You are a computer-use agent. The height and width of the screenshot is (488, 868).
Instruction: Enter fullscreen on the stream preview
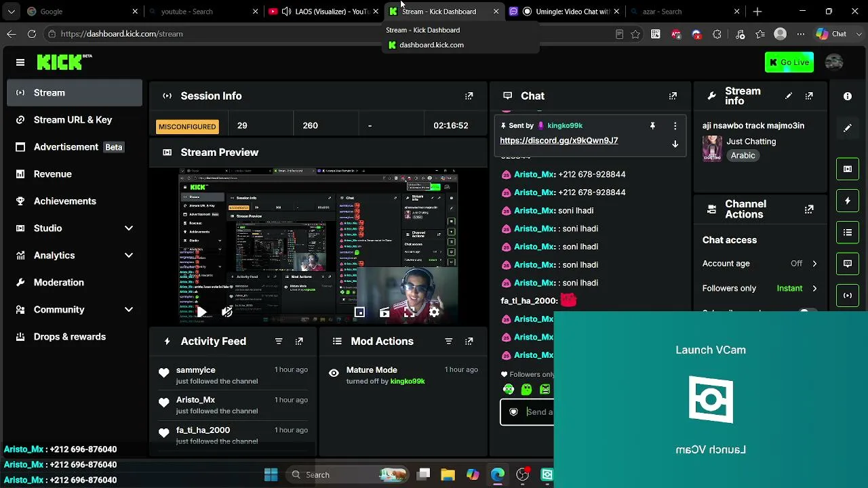(410, 312)
